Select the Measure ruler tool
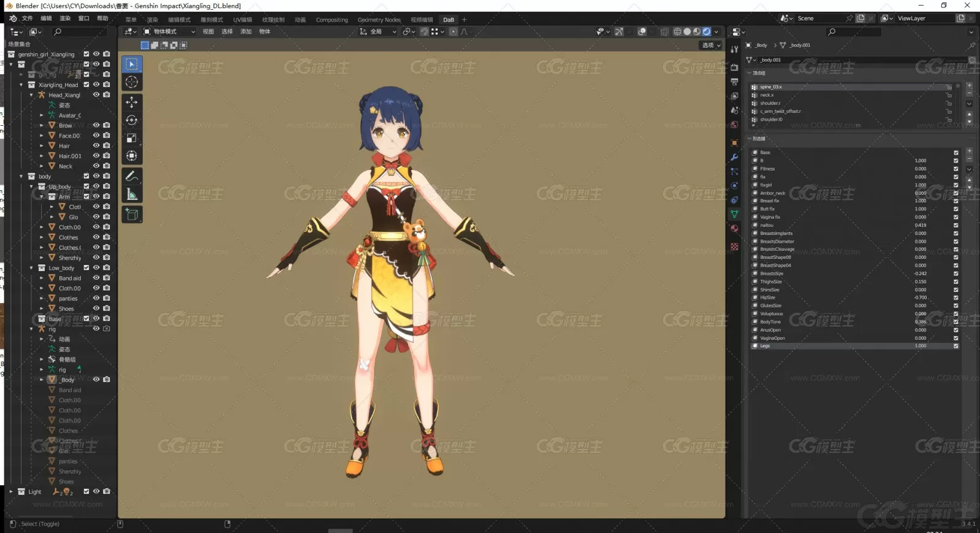The height and width of the screenshot is (533, 980). pyautogui.click(x=132, y=195)
